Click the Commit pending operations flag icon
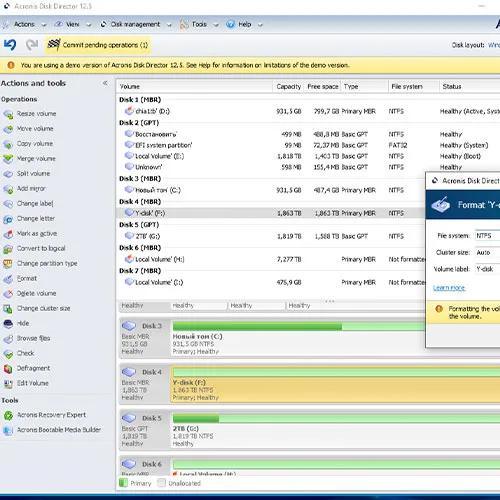This screenshot has height=500, width=500. point(54,44)
